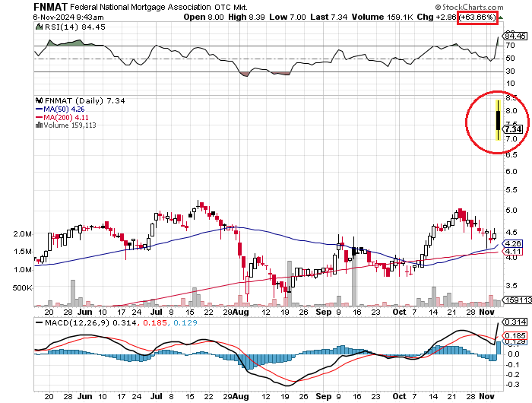This screenshot has height=403, width=532.
Task: Click the OTC Mkt. exchange label
Action: point(231,7)
